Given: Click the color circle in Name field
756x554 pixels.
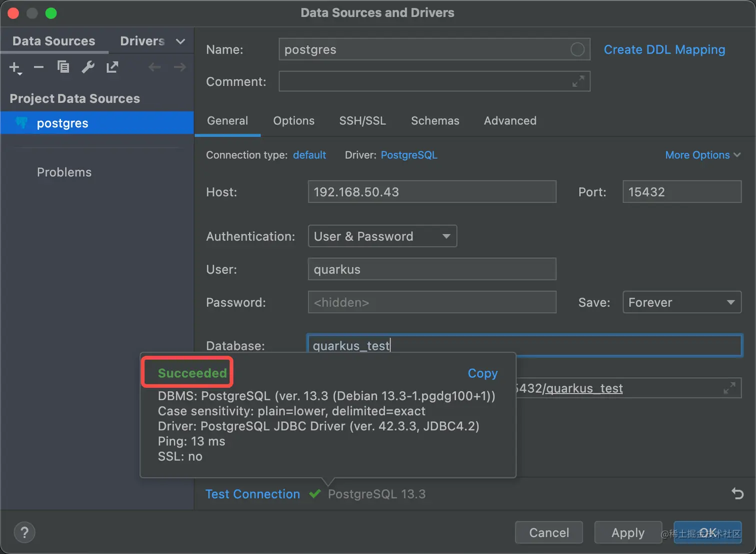Looking at the screenshot, I should click(x=577, y=49).
